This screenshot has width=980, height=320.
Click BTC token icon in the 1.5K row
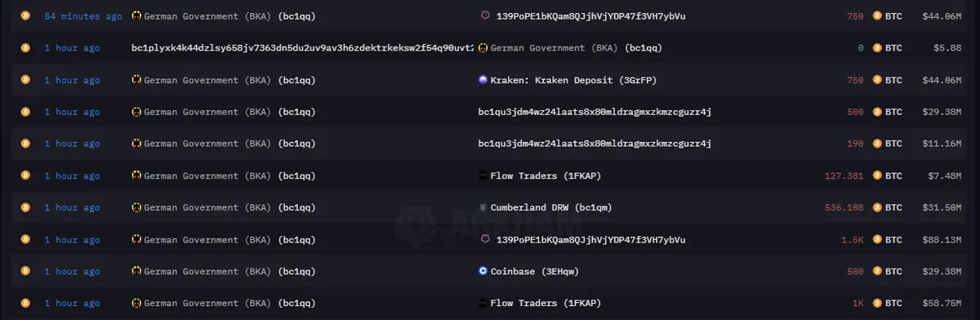878,239
